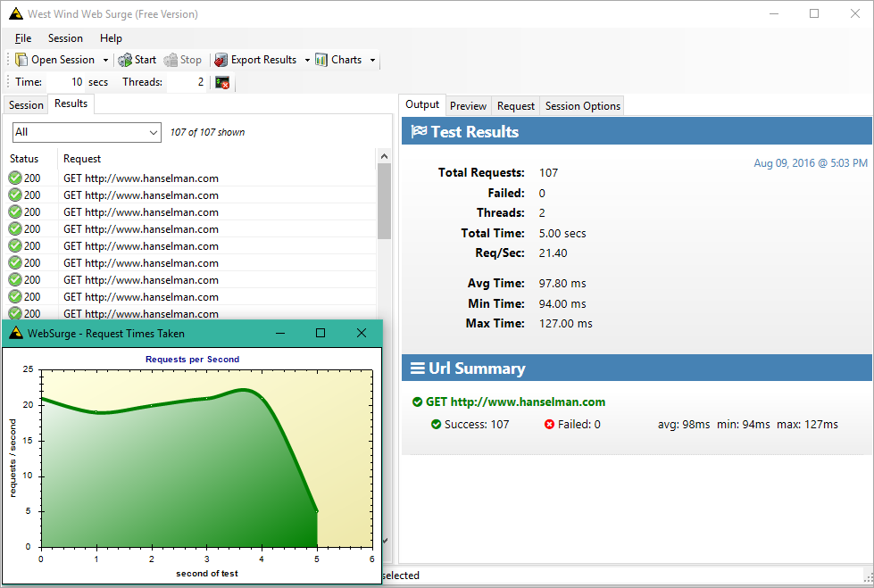Open the Charts toolbar icon
This screenshot has width=874, height=588.
(321, 60)
